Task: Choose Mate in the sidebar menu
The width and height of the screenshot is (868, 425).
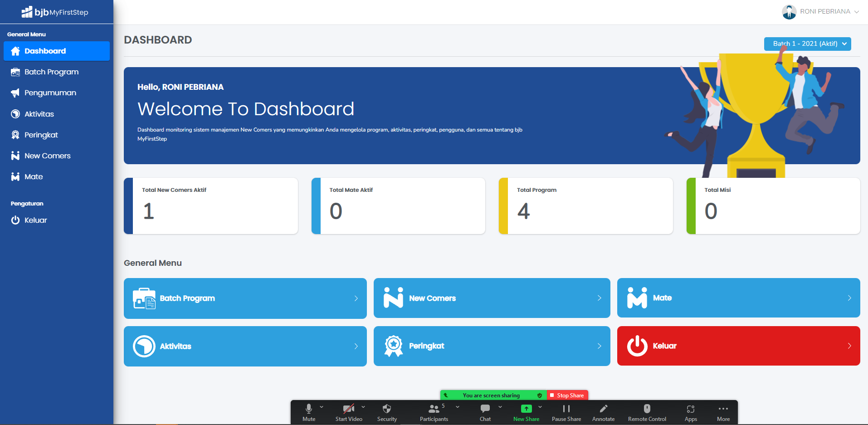Action: 57,176
